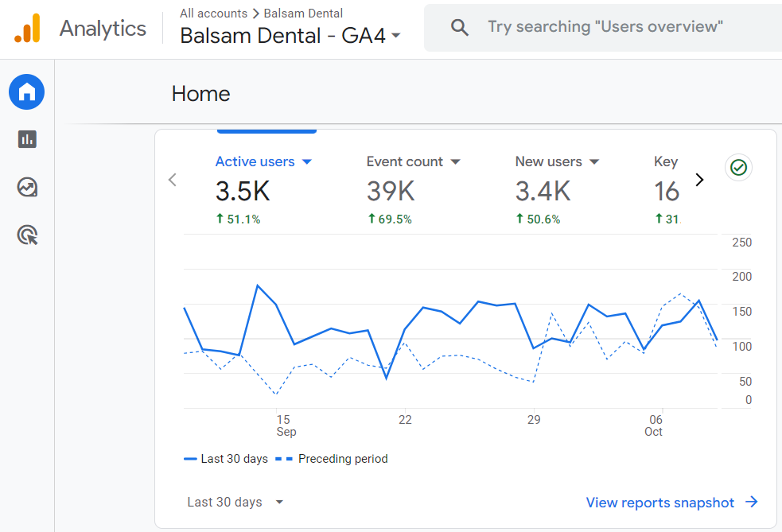Open Active users metric dropdown

click(x=263, y=161)
